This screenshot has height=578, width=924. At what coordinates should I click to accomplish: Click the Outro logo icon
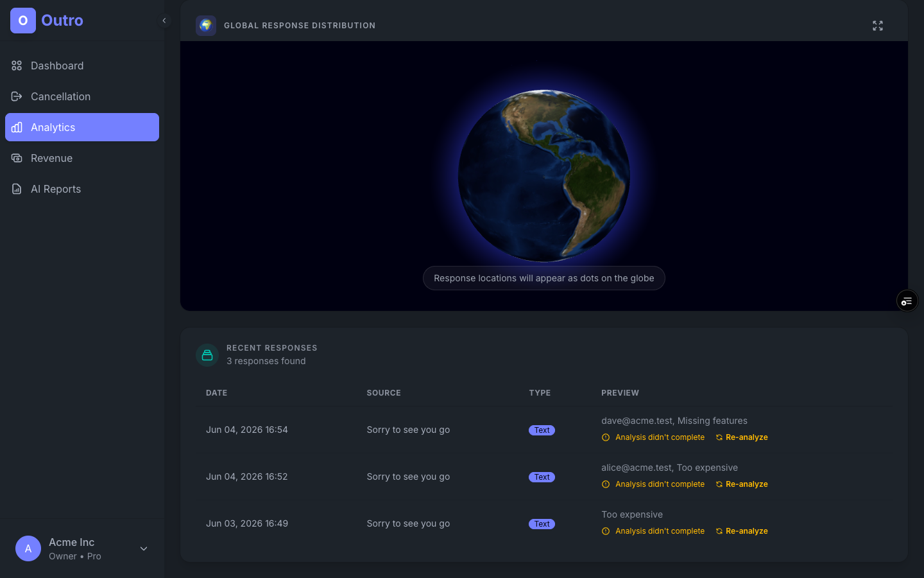point(23,21)
